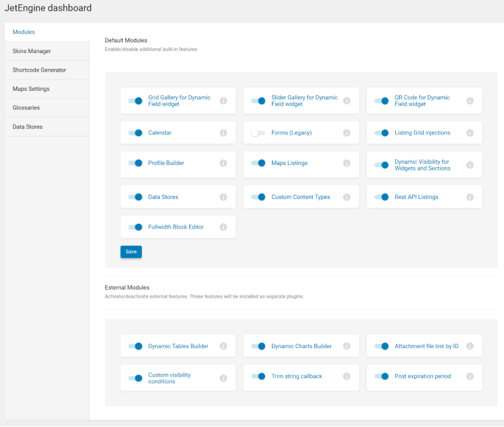Show info icon for Calendar module

point(223,133)
